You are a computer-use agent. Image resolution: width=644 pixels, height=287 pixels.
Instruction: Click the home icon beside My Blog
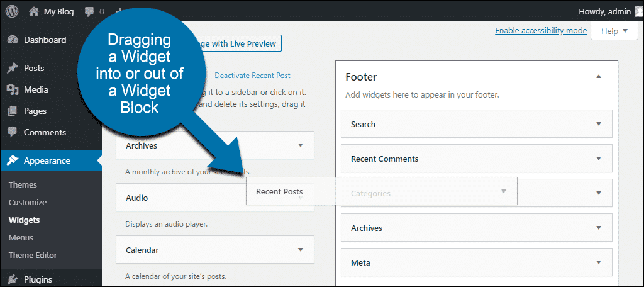coord(34,11)
